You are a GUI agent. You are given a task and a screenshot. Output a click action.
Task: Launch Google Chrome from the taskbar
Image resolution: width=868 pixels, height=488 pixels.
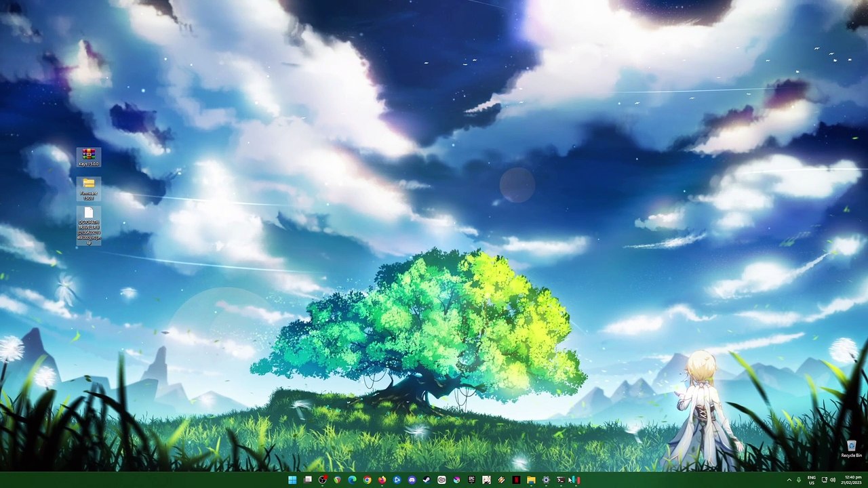click(x=367, y=480)
